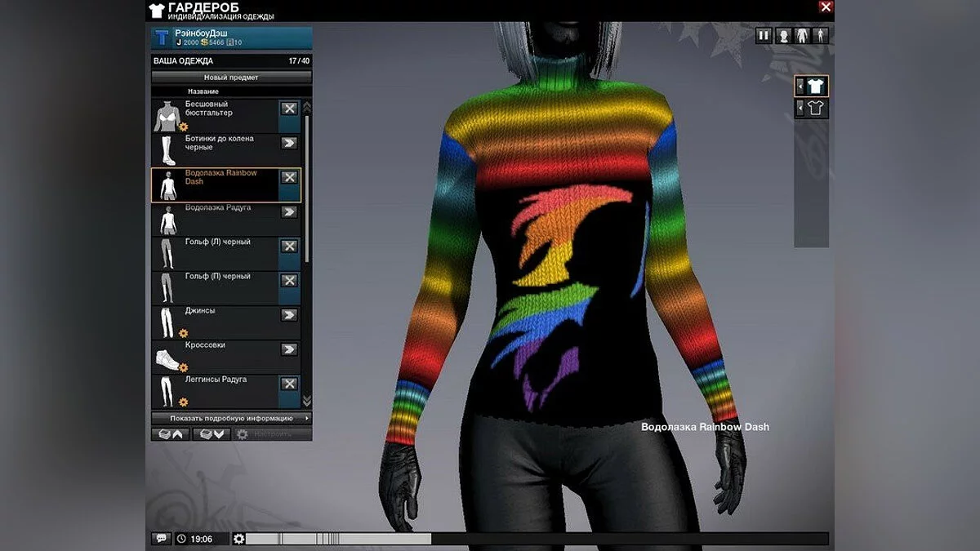The width and height of the screenshot is (980, 551).
Task: Pause the character rotation with the pause button
Action: (x=764, y=36)
